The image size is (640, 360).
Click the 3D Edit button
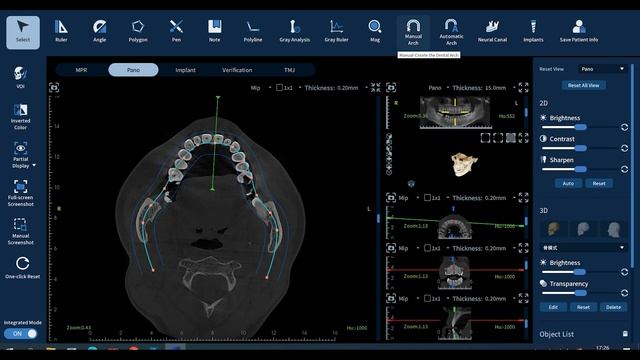coord(553,307)
